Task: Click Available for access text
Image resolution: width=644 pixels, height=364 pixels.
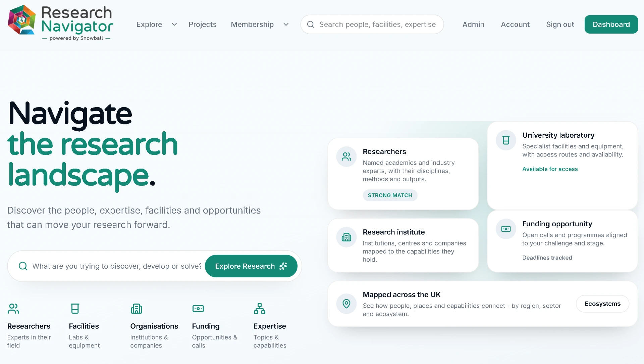Action: click(550, 169)
